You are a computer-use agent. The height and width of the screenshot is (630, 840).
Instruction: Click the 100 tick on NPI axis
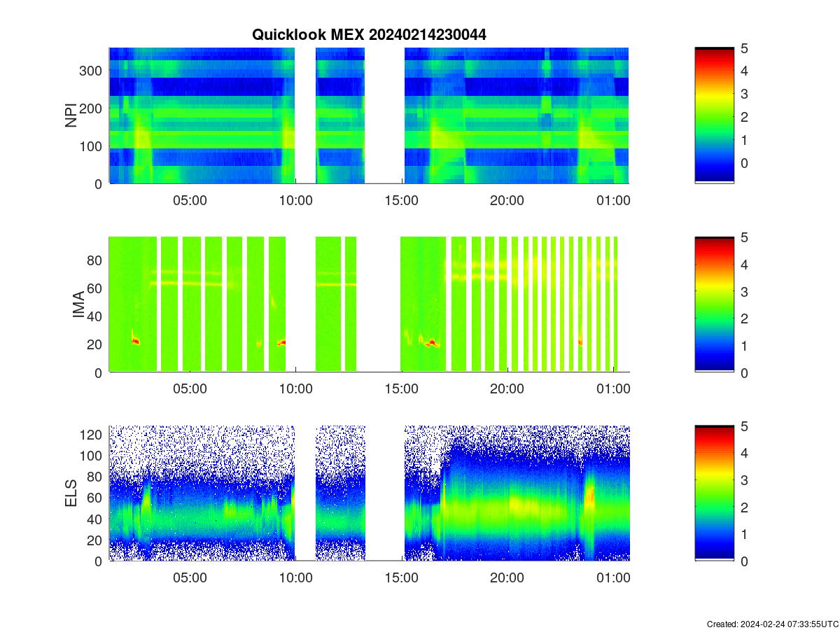click(x=91, y=146)
